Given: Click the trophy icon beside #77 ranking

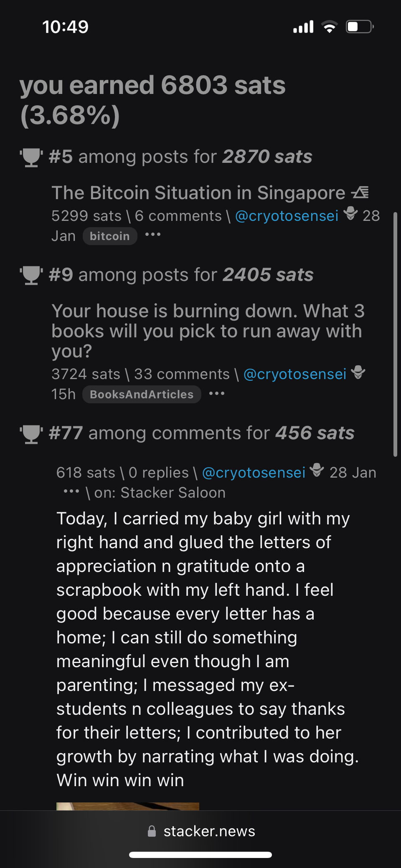Looking at the screenshot, I should (x=31, y=434).
